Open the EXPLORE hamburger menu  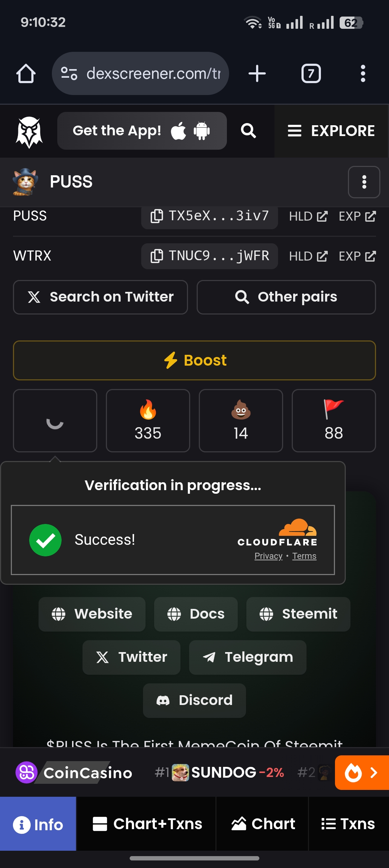(331, 131)
